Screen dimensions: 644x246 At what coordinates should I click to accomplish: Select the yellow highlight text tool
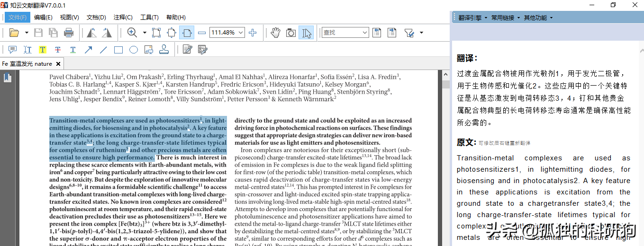point(43,50)
